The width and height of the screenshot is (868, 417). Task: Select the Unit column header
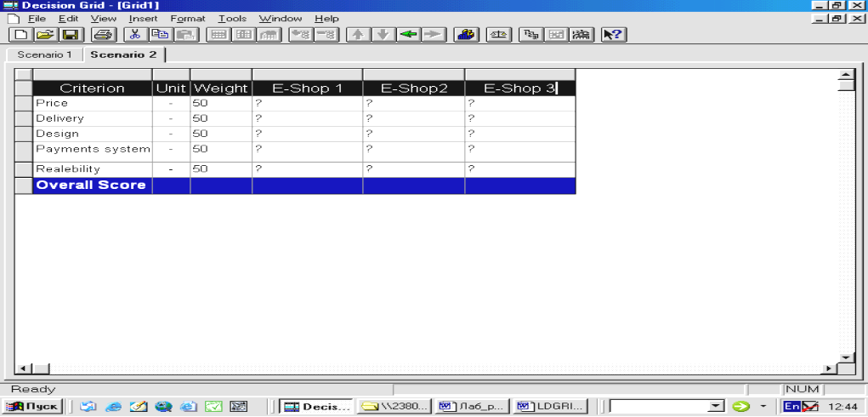(171, 89)
